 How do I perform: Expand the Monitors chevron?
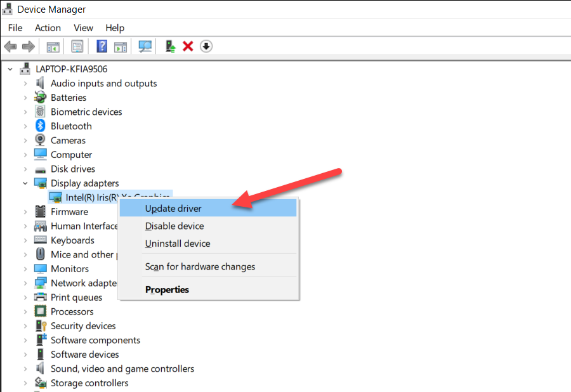click(25, 269)
